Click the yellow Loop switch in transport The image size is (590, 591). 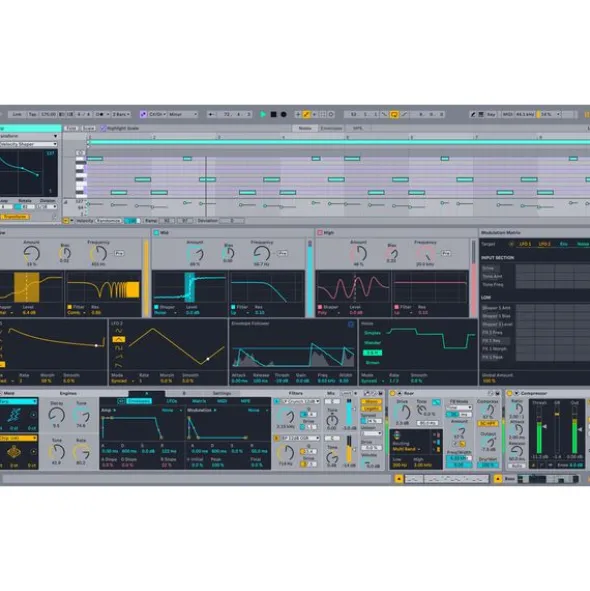394,114
